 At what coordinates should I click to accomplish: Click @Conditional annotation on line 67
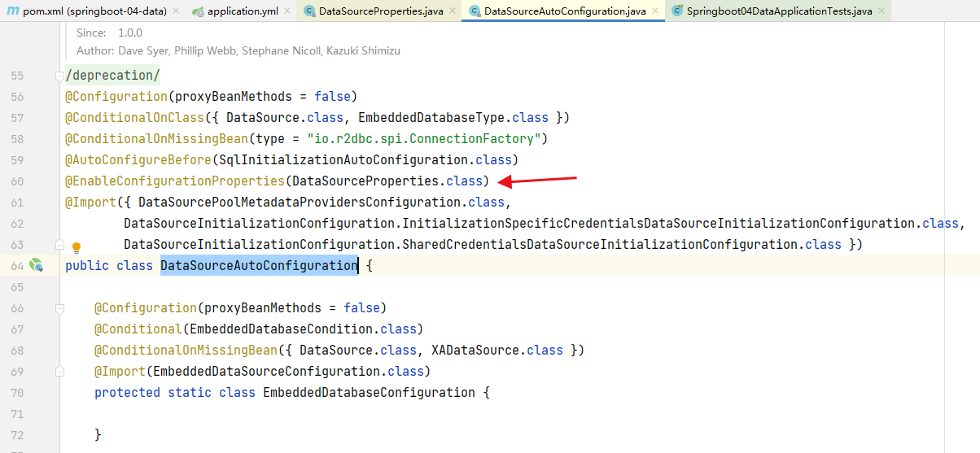tap(138, 329)
